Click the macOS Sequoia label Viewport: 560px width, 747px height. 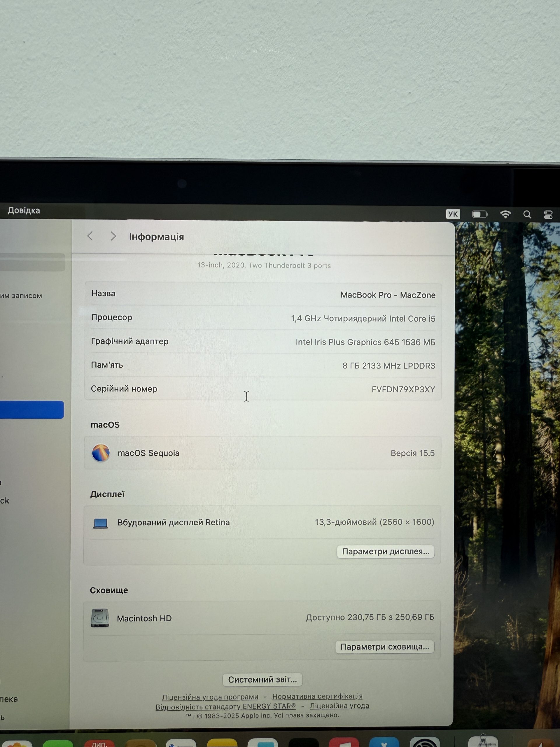pyautogui.click(x=148, y=453)
